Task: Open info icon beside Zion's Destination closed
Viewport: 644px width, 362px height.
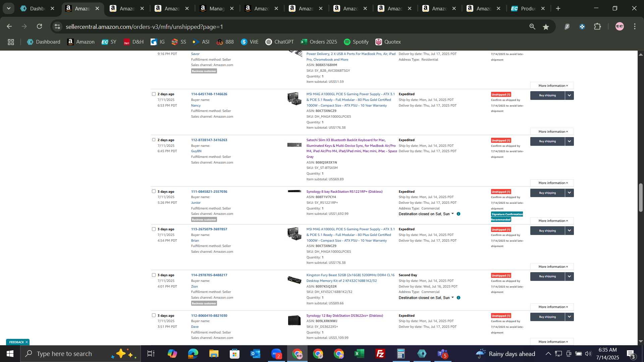Action: (x=459, y=298)
